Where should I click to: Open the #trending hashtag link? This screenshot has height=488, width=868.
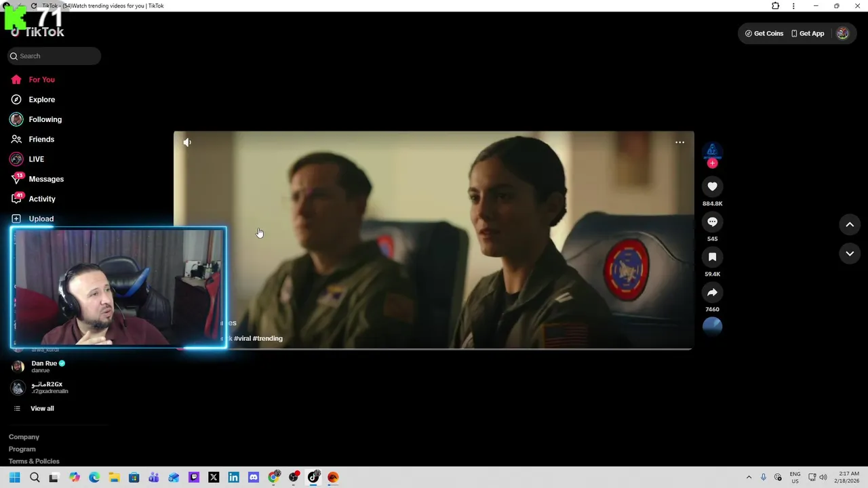click(267, 338)
